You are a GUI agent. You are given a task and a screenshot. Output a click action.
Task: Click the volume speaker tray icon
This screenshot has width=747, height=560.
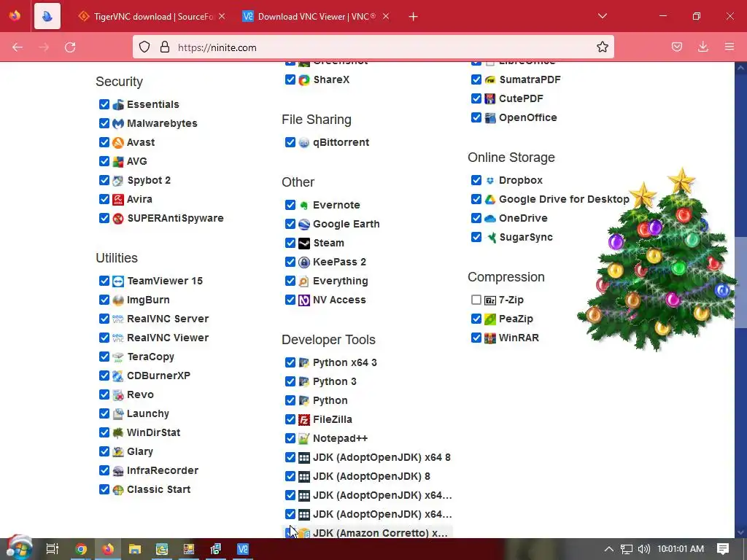point(643,549)
